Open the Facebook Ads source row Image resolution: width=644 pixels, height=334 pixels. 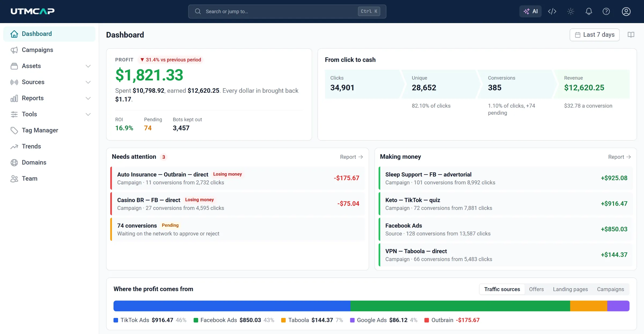tap(506, 229)
